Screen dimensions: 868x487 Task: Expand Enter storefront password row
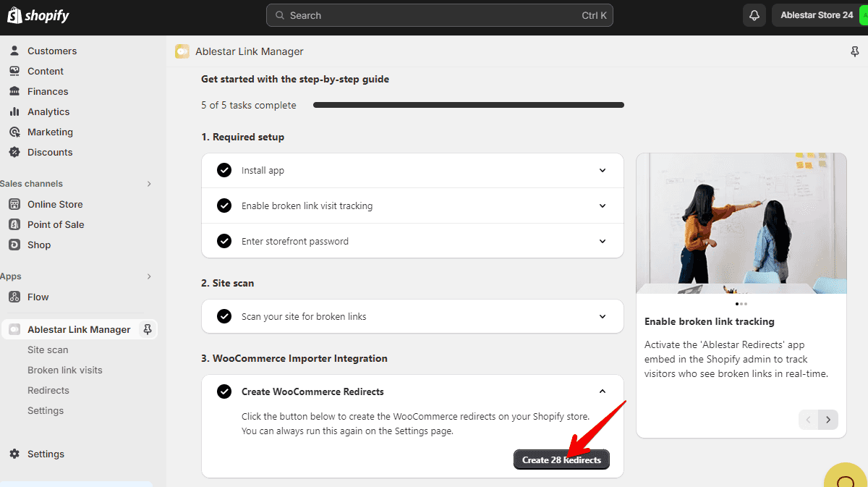(x=603, y=241)
